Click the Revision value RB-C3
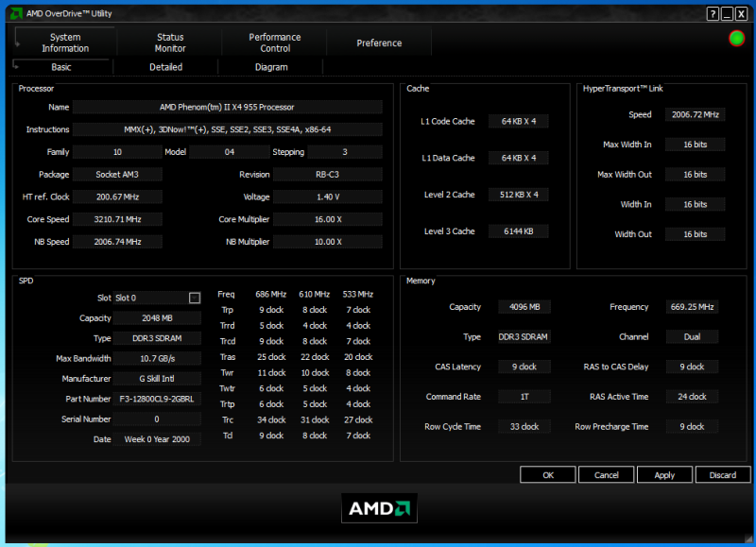 pos(327,174)
